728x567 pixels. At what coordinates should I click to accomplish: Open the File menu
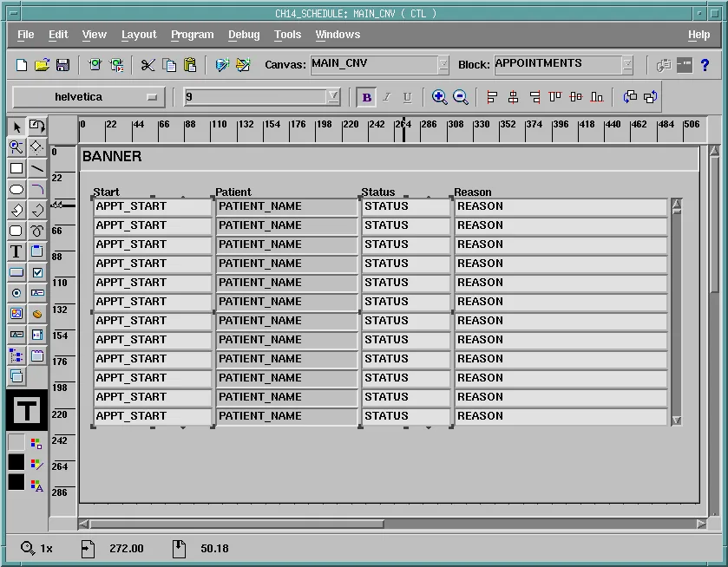[25, 35]
